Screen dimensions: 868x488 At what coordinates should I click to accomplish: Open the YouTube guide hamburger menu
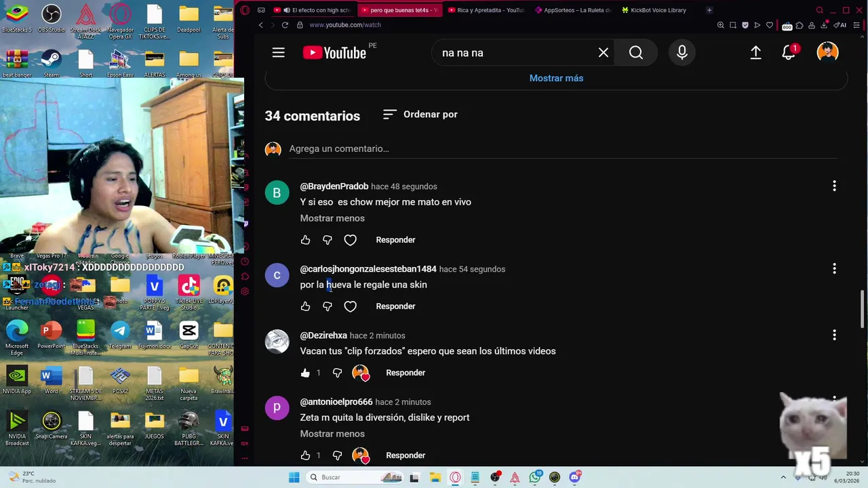pyautogui.click(x=278, y=52)
